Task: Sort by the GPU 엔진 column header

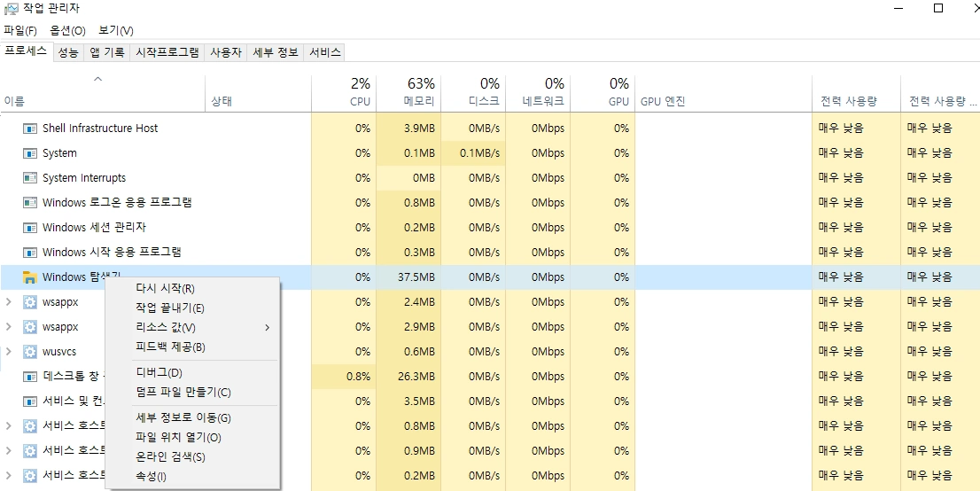Action: coord(724,94)
